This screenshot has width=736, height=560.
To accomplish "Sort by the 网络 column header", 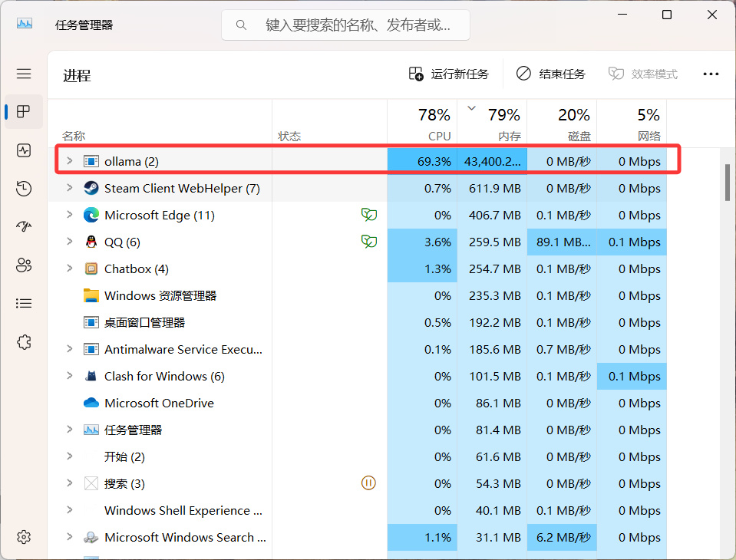I will [632, 123].
